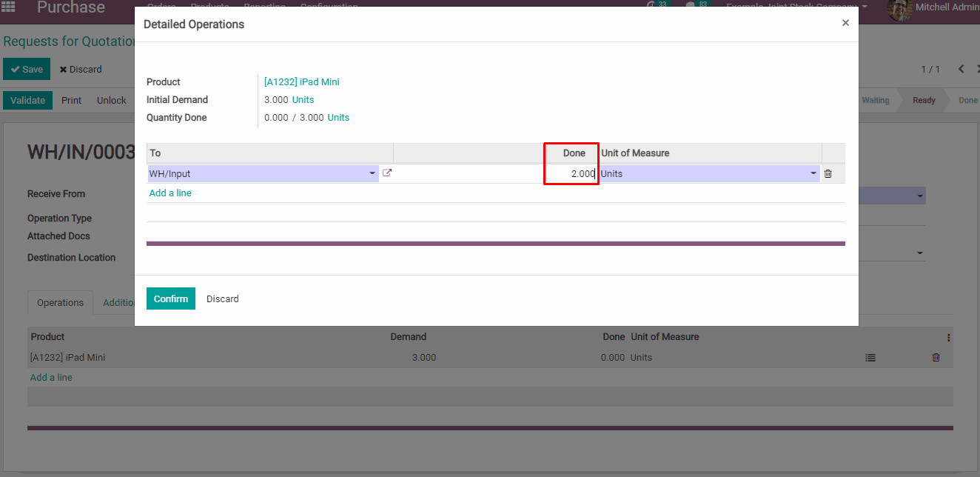Switch to the Operations tab
Viewport: 980px width, 477px height.
(60, 302)
